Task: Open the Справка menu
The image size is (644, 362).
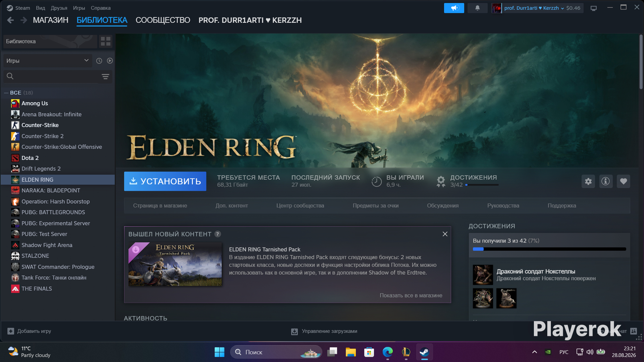Action: (x=101, y=8)
